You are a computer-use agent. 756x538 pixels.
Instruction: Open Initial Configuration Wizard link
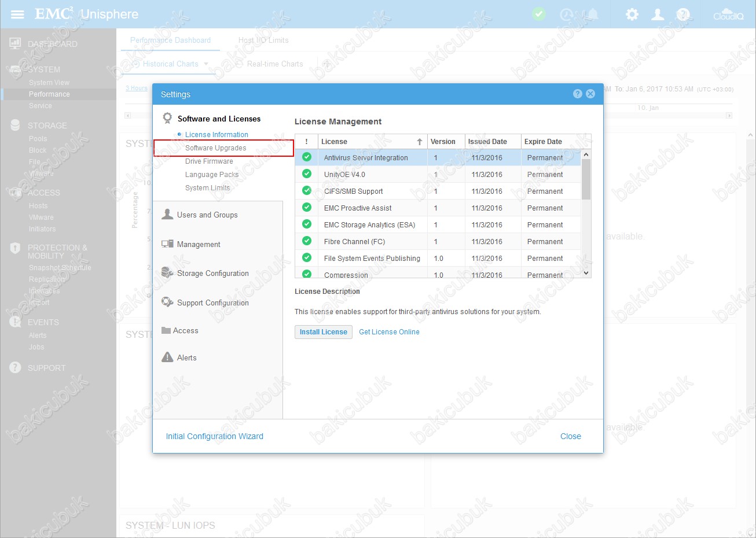click(214, 436)
